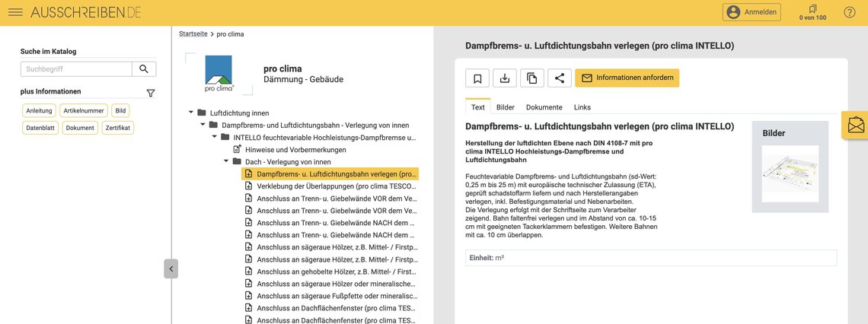Select highlighted Dampfbrems- u. Luftdichtungsbahn verlegen tree row

pos(330,173)
